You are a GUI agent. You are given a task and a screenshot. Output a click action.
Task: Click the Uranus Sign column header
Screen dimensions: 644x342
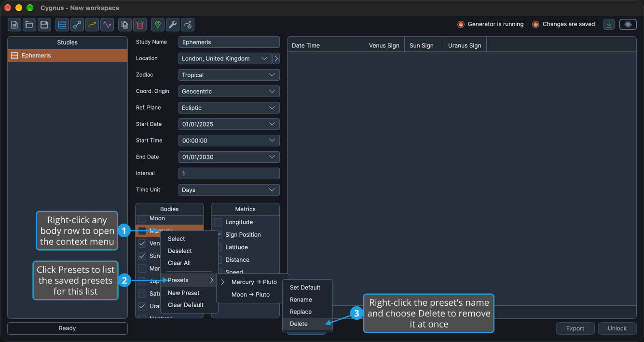pos(465,45)
